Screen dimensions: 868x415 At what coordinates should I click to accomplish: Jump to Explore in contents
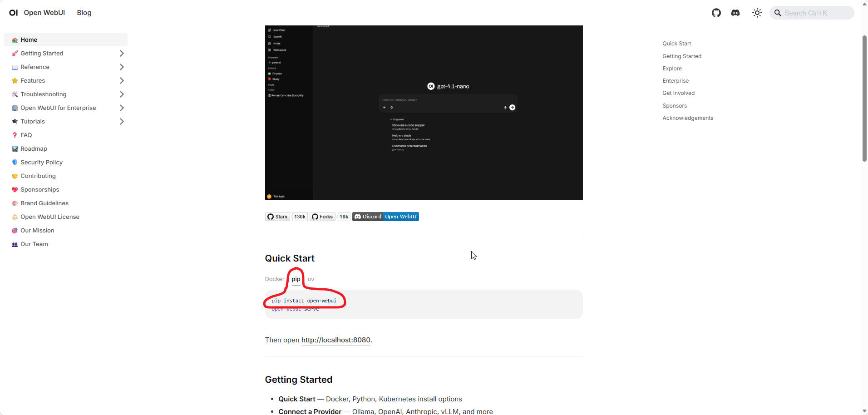tap(672, 69)
